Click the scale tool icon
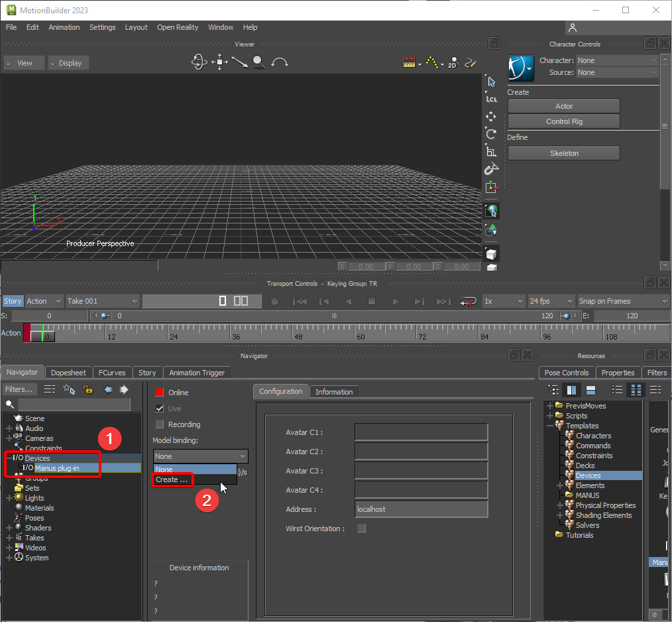672x622 pixels. pos(491,151)
